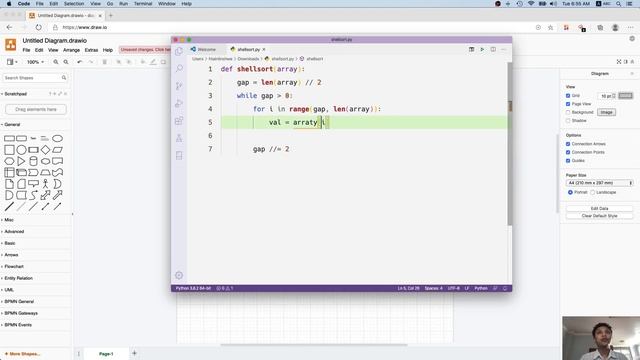Click the bookmark star in address bar
The image size is (640, 360).
tap(551, 27)
